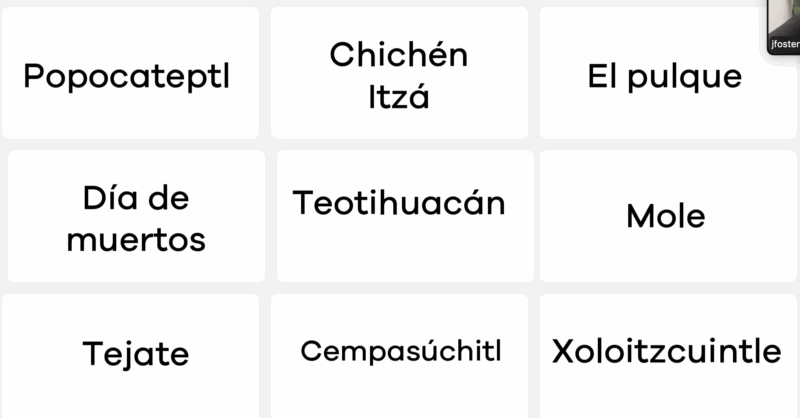Click the word Xoloitzcuintle
800x418 pixels.
coord(667,351)
